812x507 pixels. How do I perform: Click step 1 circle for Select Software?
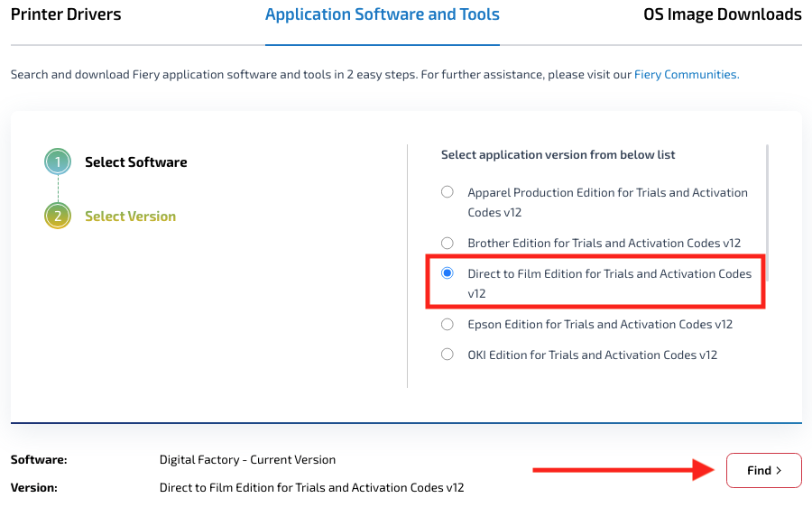coord(58,161)
